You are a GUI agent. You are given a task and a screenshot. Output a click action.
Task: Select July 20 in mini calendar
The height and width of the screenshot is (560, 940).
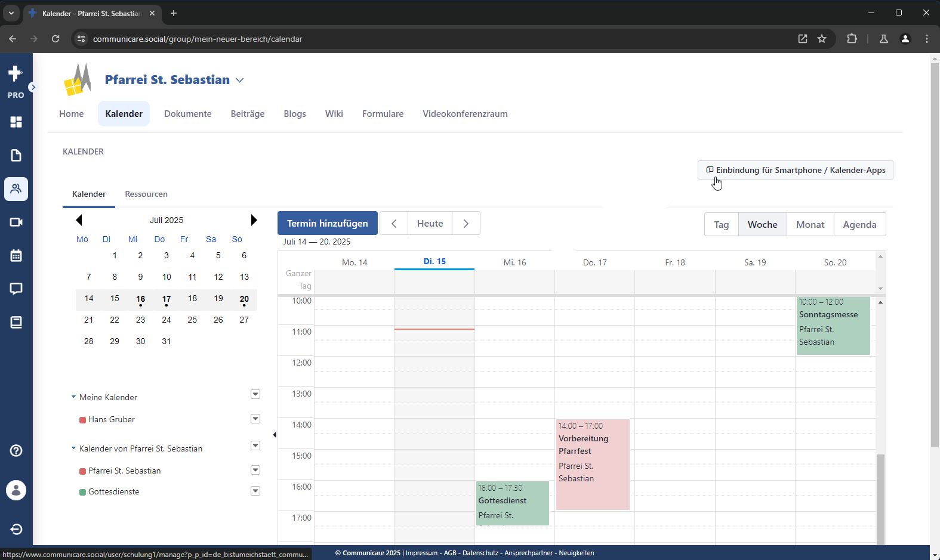[x=244, y=299]
